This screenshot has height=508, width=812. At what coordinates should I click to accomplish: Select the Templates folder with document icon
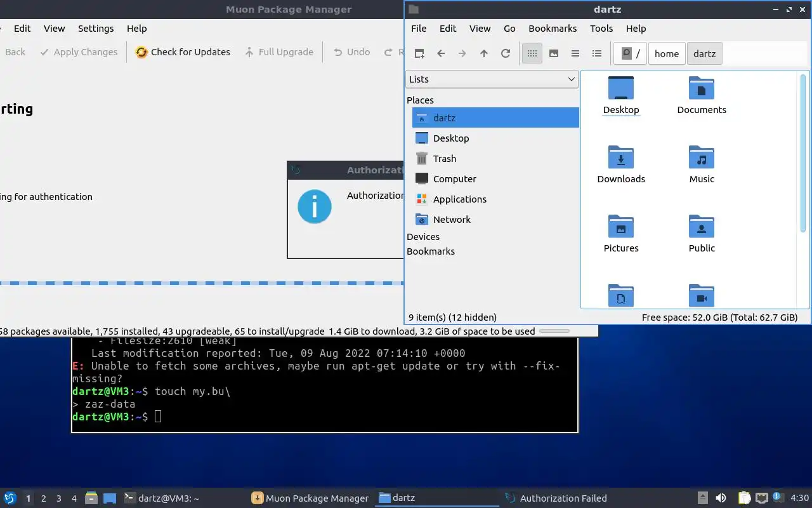[621, 296]
